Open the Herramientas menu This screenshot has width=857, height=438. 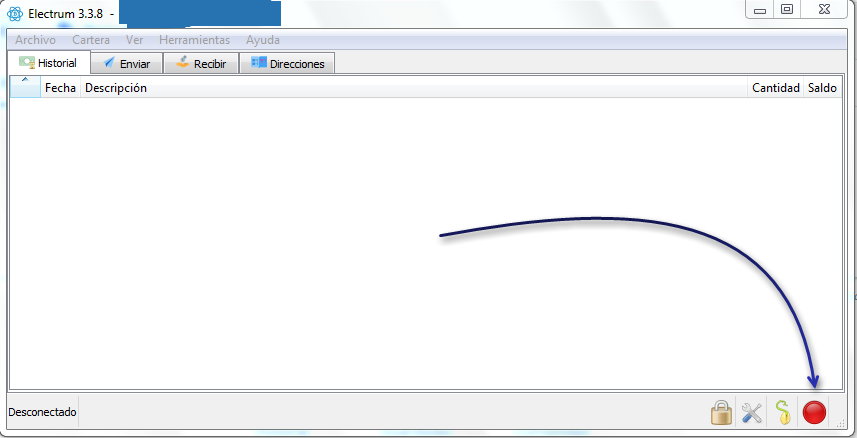point(195,40)
